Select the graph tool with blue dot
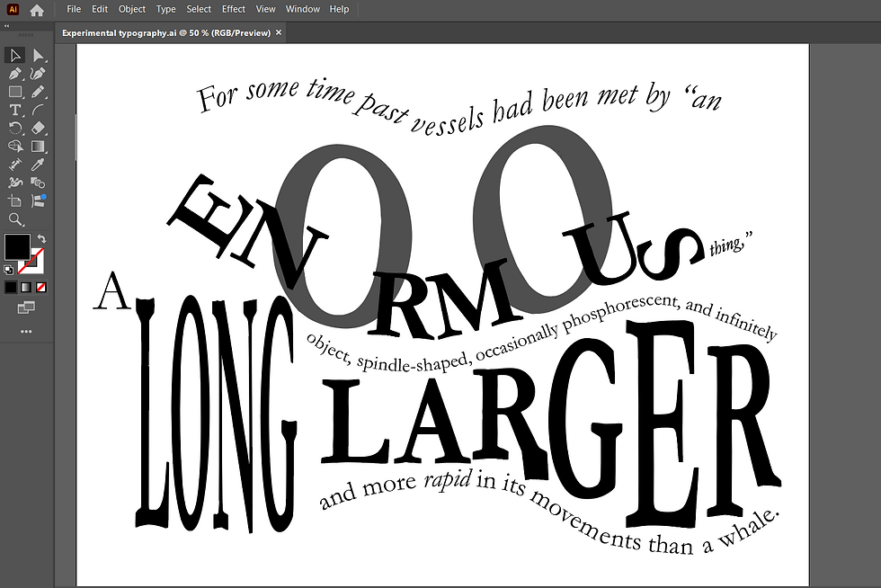The image size is (881, 588). 38,200
